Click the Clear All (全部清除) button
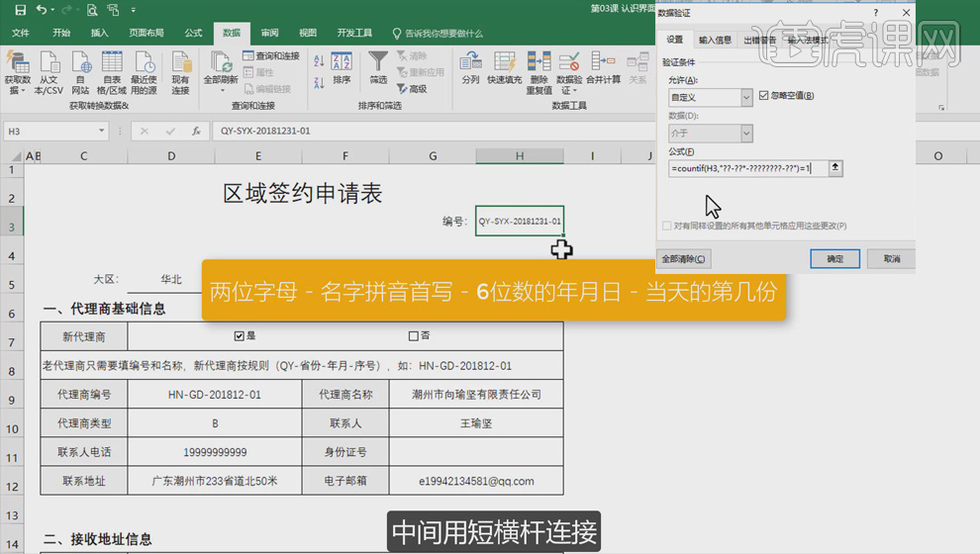The height and width of the screenshot is (554, 980). click(683, 258)
